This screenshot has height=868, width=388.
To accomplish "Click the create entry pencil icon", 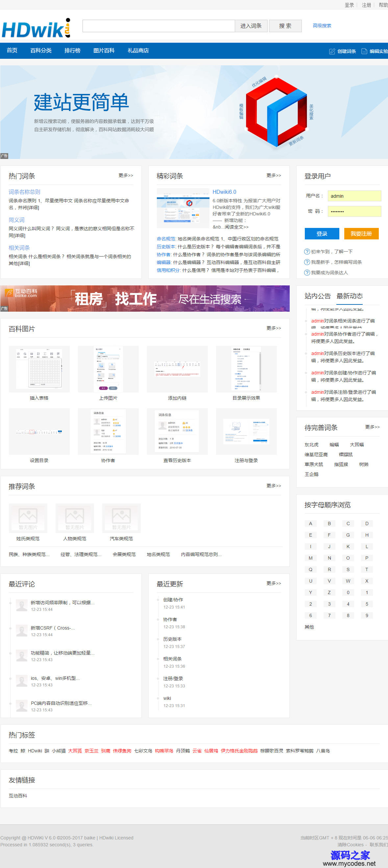I will (332, 51).
